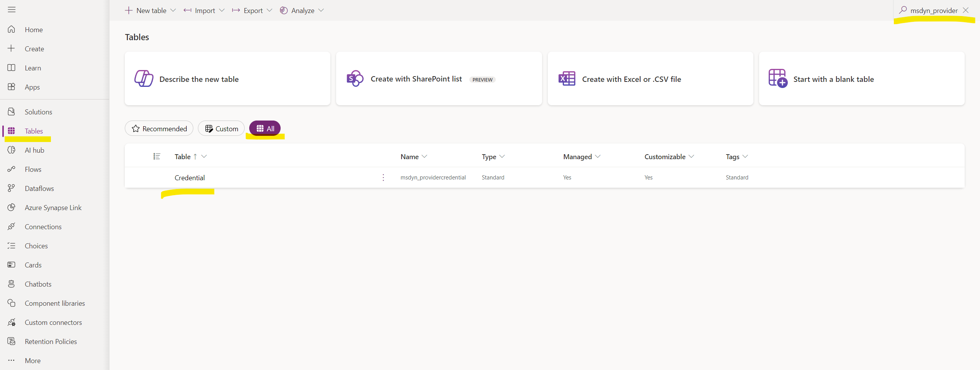Clear the msdyn_provider search box
The image size is (980, 370).
(x=966, y=10)
